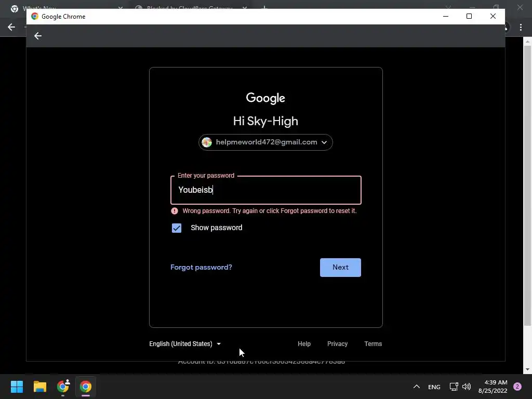Click inside the Enter your password field
Viewport: 532px width, 399px height.
tap(265, 190)
